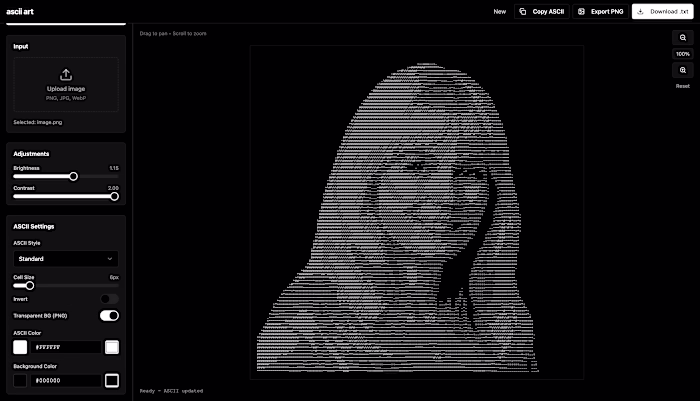700x401 pixels.
Task: Click the Brightness slider handle
Action: tap(73, 176)
